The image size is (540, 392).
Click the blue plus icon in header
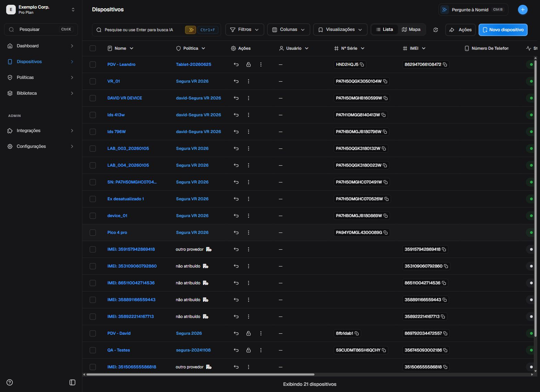pyautogui.click(x=522, y=10)
